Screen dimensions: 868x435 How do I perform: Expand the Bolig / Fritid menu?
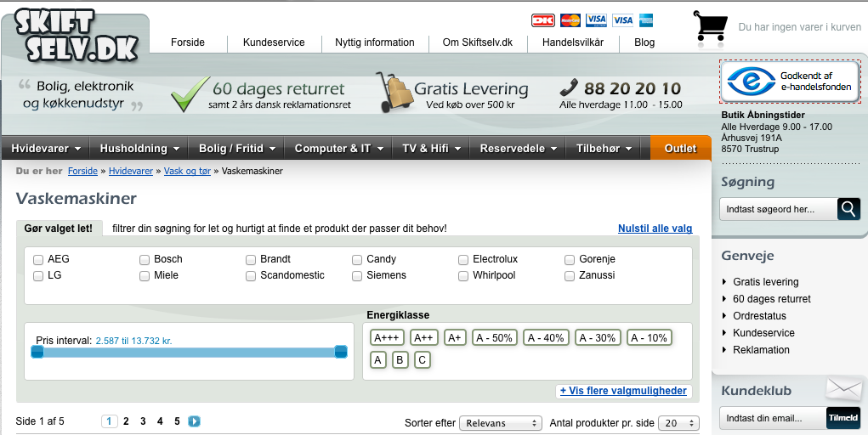(237, 149)
